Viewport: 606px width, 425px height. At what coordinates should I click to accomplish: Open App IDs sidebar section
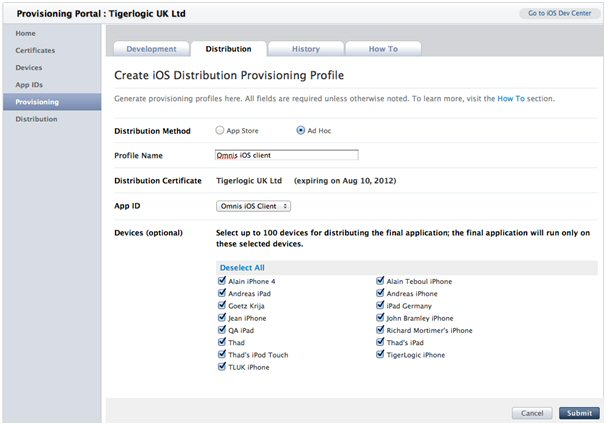(x=29, y=85)
